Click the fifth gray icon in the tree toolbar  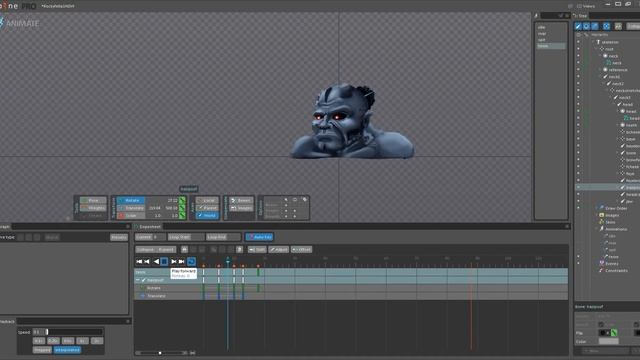tap(618, 26)
